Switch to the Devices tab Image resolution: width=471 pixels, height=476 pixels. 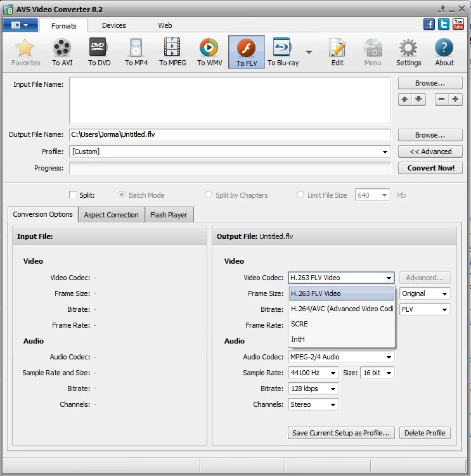[114, 25]
